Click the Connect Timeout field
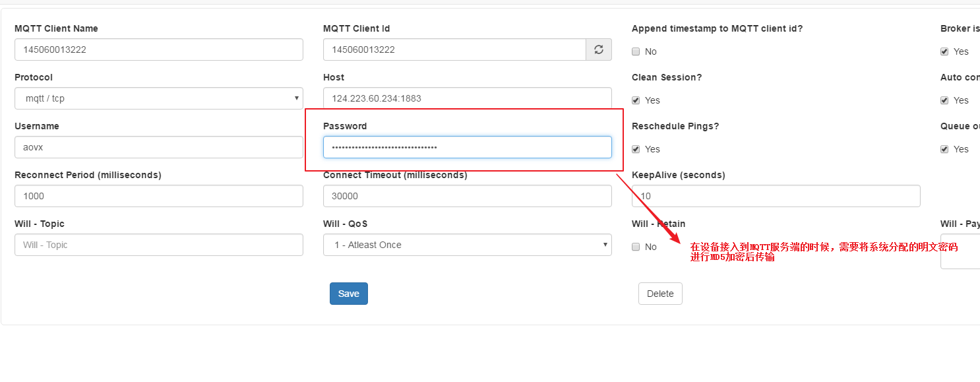 (467, 196)
